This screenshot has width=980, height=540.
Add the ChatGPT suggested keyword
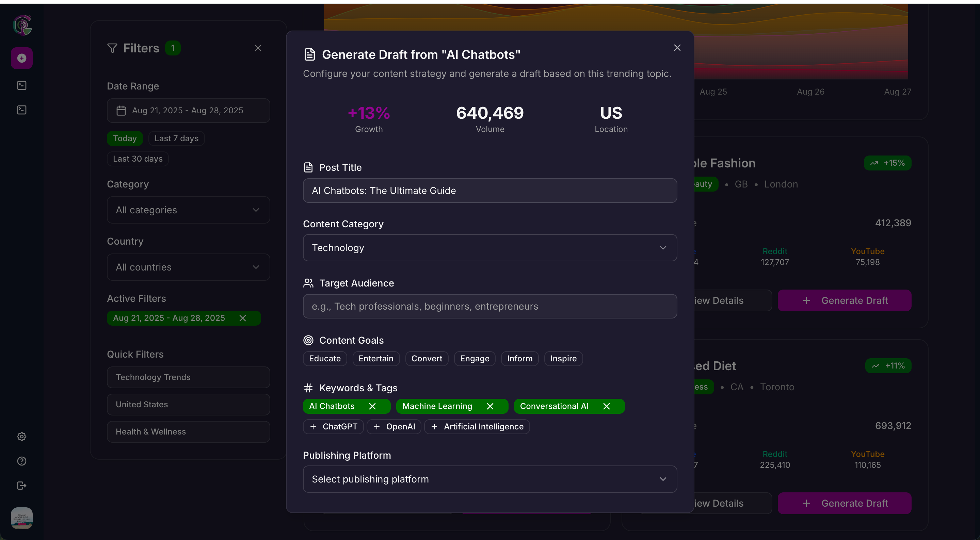333,427
